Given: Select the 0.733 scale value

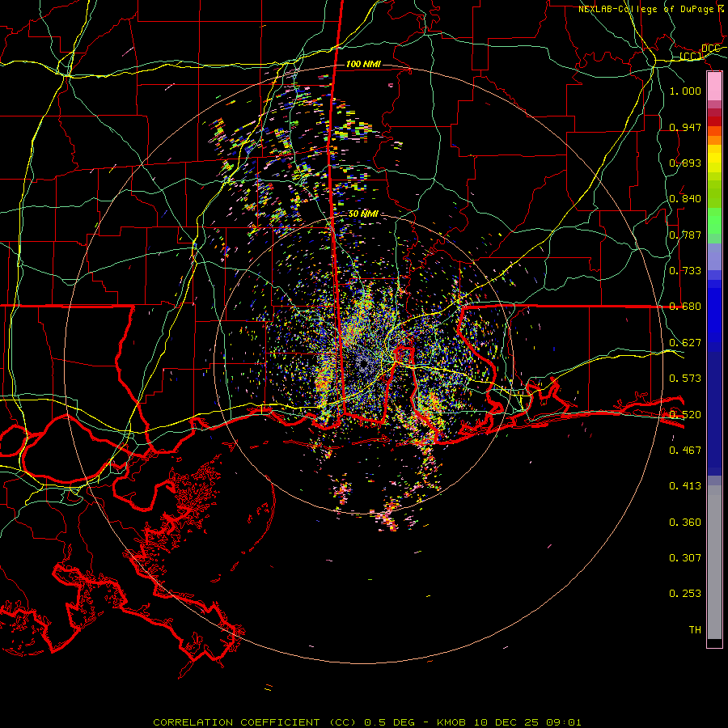Looking at the screenshot, I should point(685,271).
